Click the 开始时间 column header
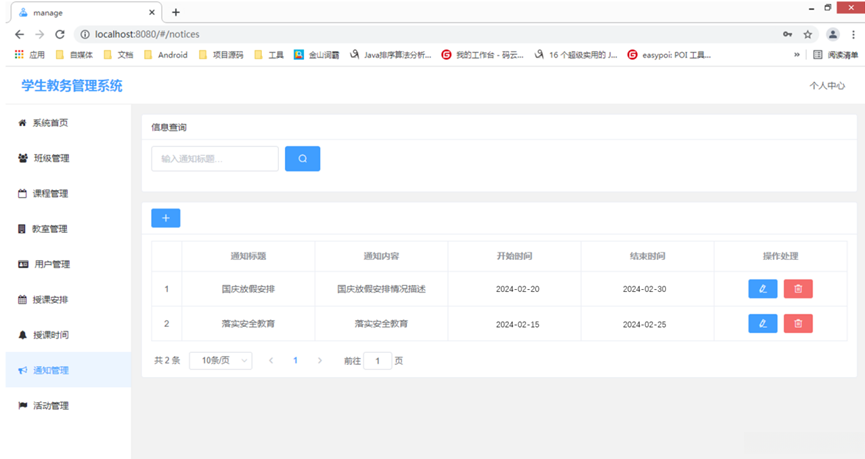865x459 pixels. pos(514,256)
